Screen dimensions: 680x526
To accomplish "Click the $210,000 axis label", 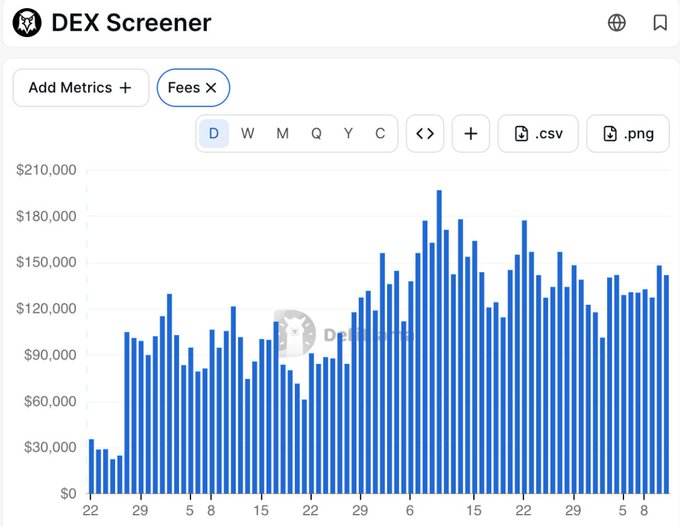I will [46, 170].
